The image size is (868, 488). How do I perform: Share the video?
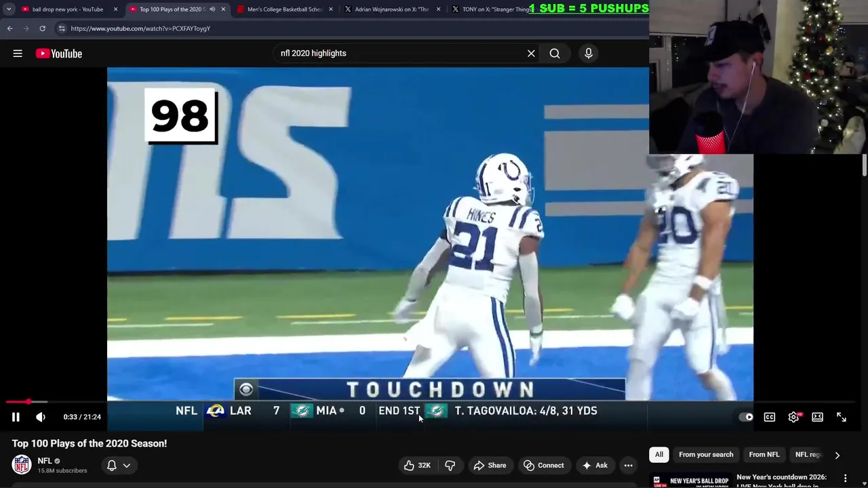click(x=490, y=465)
